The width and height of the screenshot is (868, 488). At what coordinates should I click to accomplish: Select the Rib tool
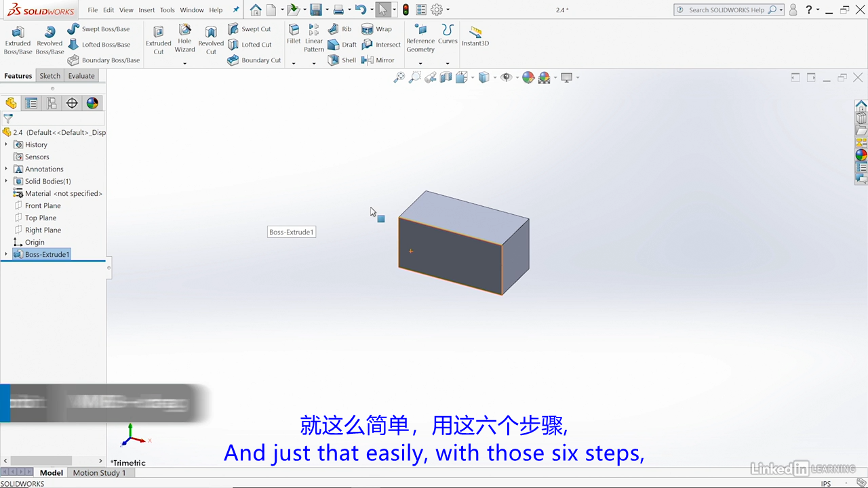[340, 29]
